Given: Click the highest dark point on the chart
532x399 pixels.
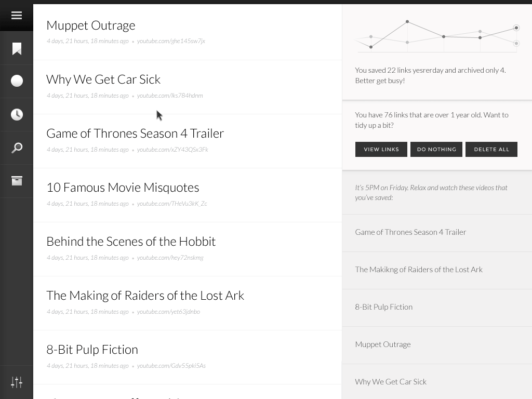Looking at the screenshot, I should point(407,22).
